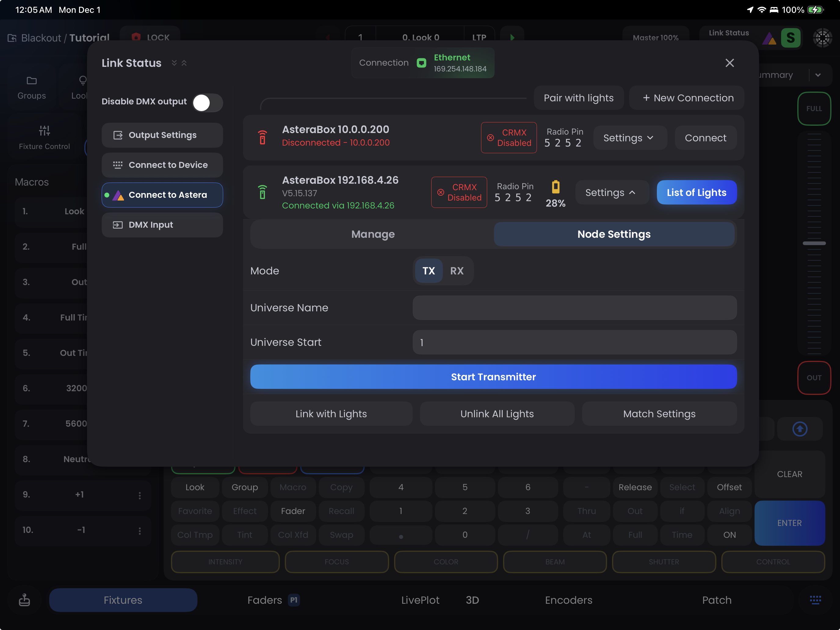Click the green S status icon
This screenshot has height=630, width=840.
(791, 38)
